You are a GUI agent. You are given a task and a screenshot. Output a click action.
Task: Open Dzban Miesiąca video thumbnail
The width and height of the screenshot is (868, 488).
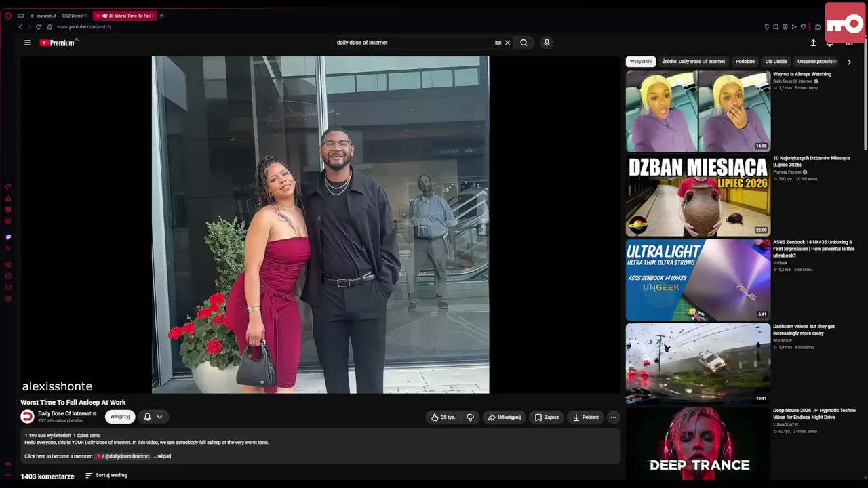698,195
